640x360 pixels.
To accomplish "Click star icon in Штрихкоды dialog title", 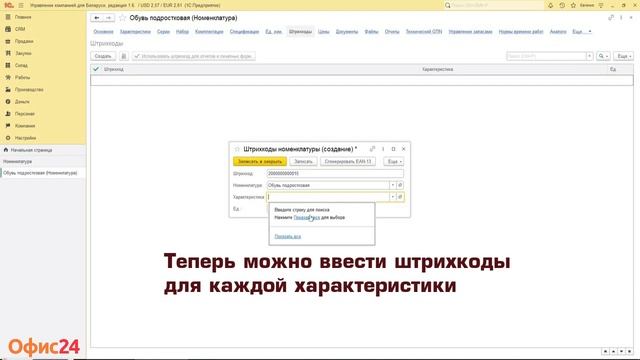I will point(237,149).
